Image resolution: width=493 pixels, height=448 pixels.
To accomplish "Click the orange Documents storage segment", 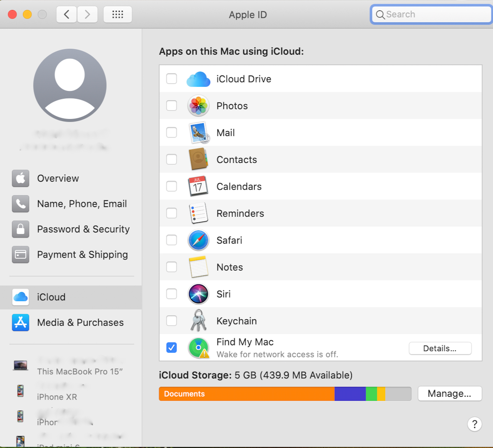I will pos(247,394).
